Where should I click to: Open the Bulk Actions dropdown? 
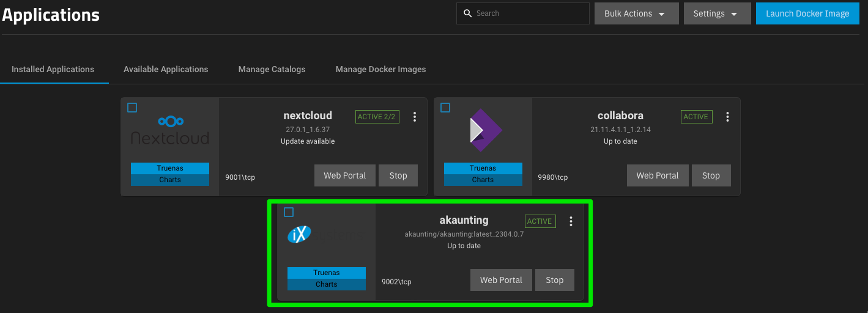(636, 13)
